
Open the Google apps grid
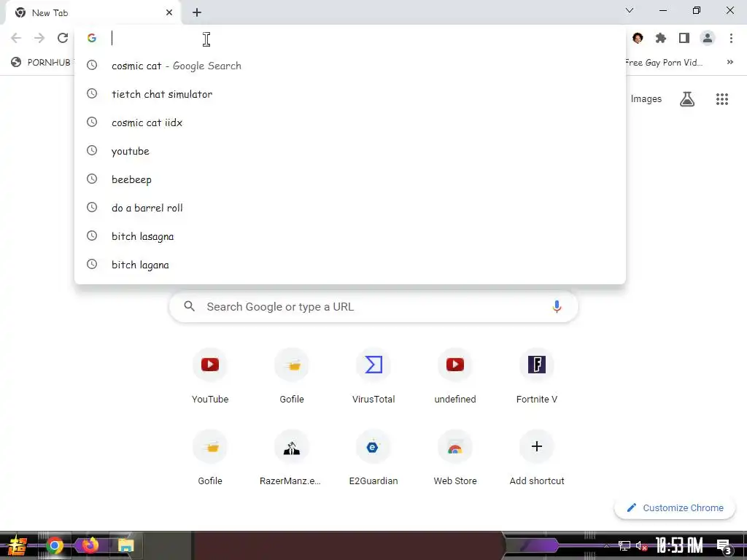point(722,99)
